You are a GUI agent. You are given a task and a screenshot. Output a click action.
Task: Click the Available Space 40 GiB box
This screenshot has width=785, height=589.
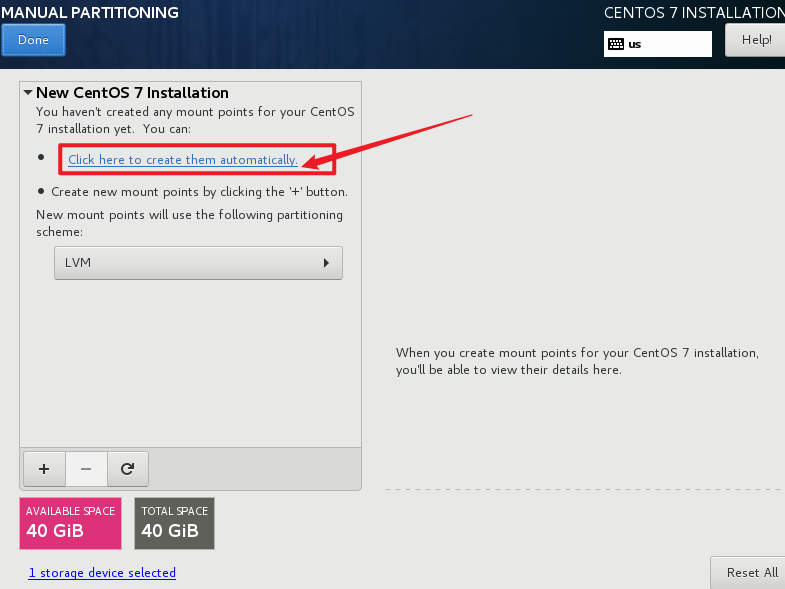click(x=71, y=523)
